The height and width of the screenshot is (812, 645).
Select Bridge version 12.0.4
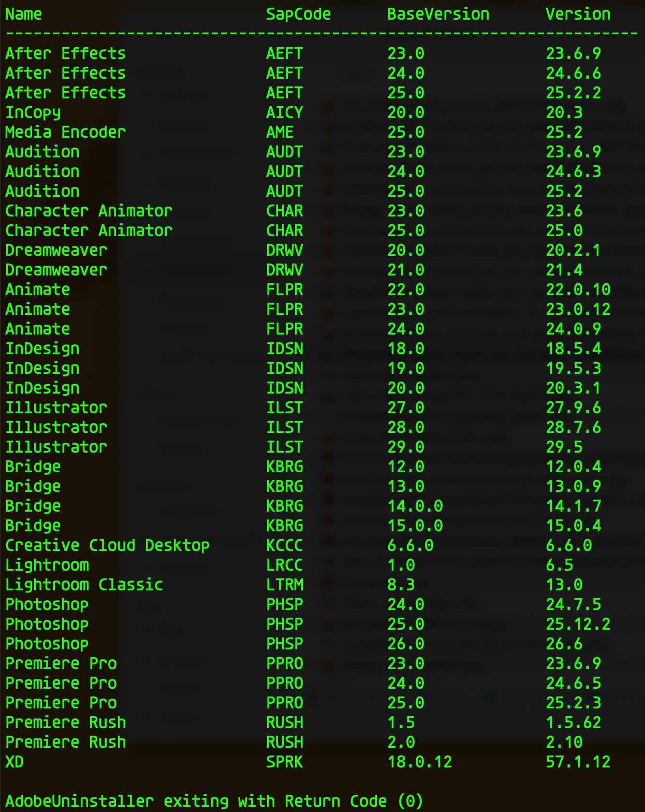point(573,467)
